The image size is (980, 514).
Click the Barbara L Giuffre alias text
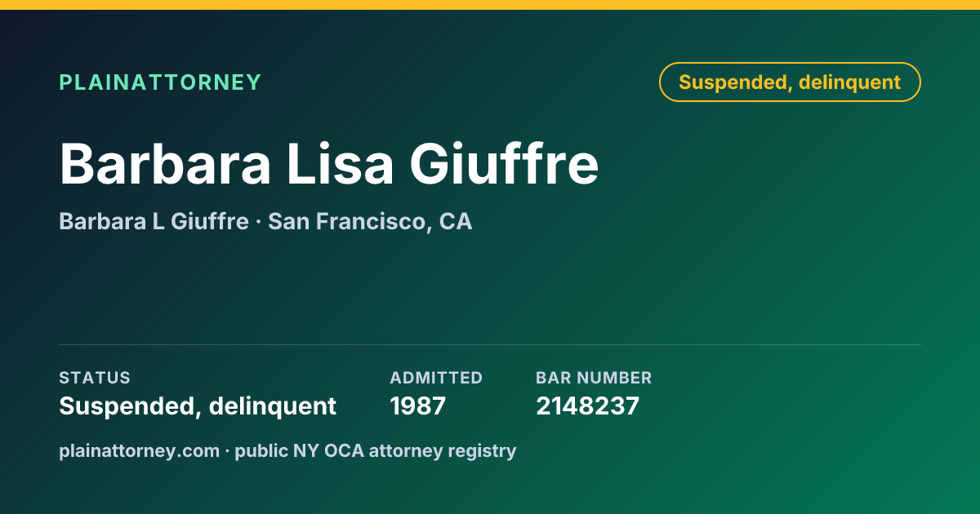154,221
